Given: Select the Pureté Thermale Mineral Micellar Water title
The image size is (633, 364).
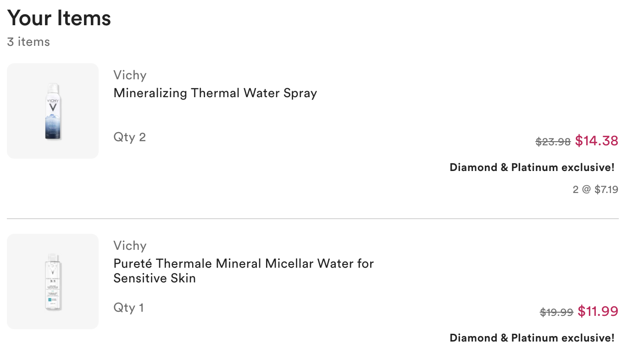Looking at the screenshot, I should (243, 270).
